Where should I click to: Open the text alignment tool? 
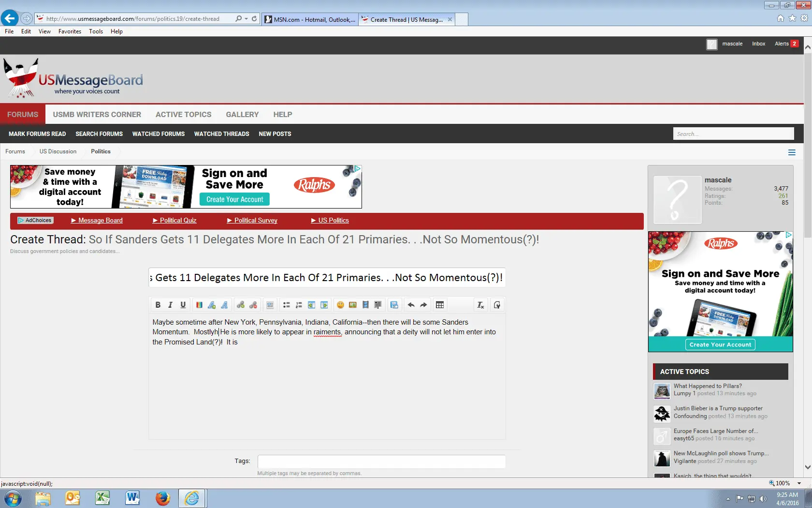tap(270, 305)
